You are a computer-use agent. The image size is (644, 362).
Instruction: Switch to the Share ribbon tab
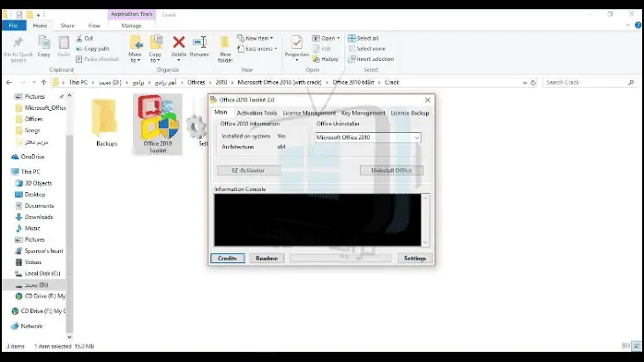(67, 26)
